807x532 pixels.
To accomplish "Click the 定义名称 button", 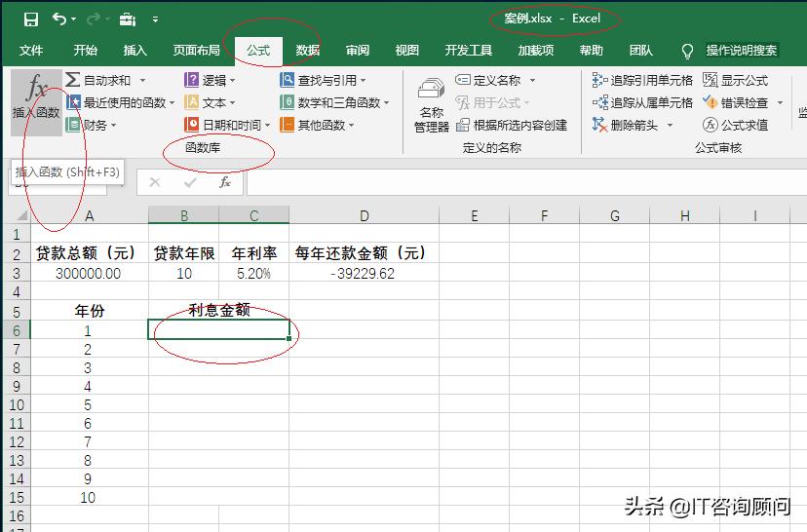I will coord(488,80).
